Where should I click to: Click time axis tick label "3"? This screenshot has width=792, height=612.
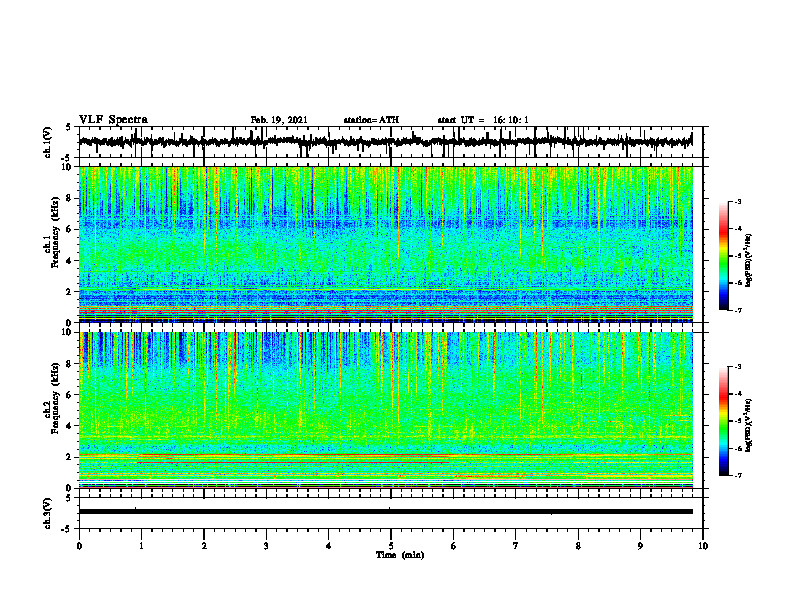(x=266, y=546)
